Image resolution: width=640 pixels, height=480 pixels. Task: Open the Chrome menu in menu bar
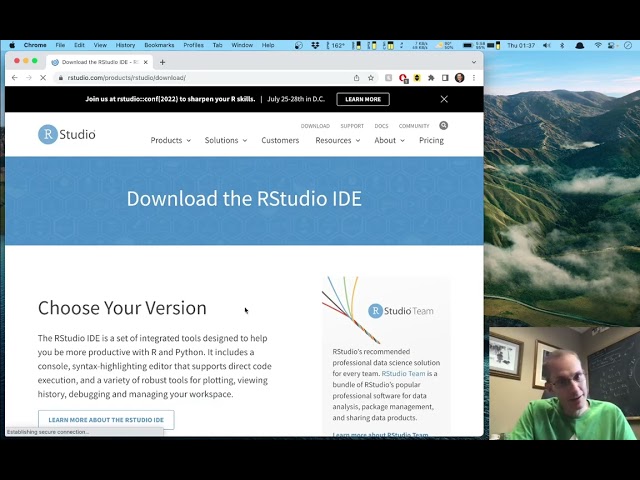[x=35, y=45]
